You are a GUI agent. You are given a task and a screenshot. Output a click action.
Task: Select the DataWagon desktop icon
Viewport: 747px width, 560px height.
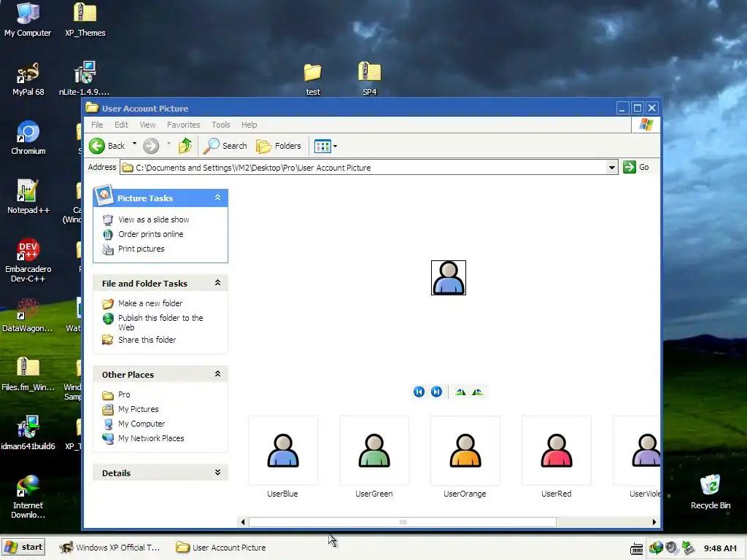27,315
